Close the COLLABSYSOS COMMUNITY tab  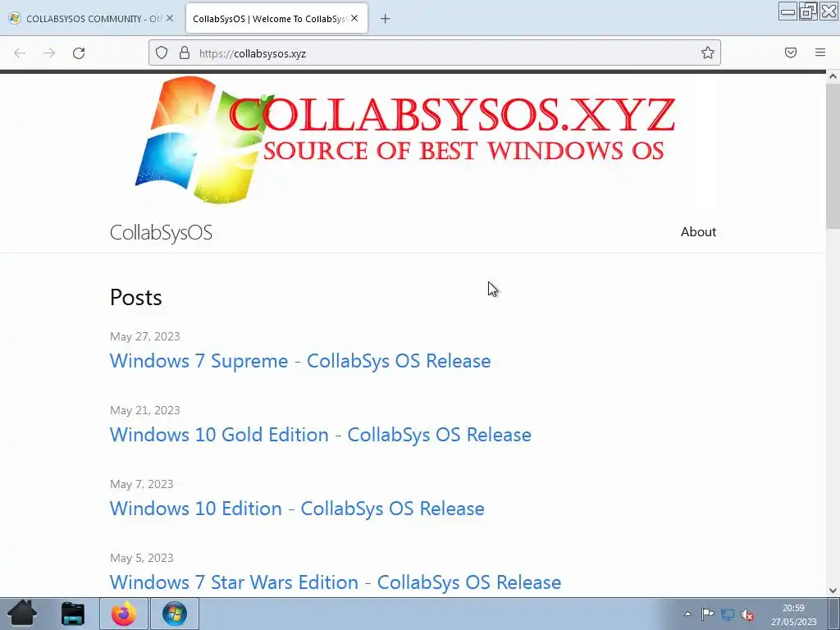tap(170, 18)
